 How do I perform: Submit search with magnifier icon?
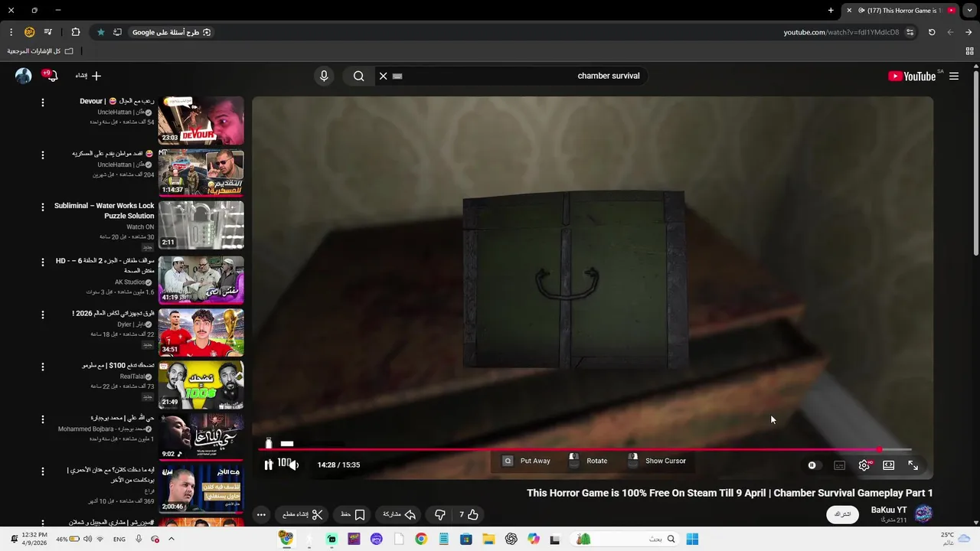(x=358, y=76)
